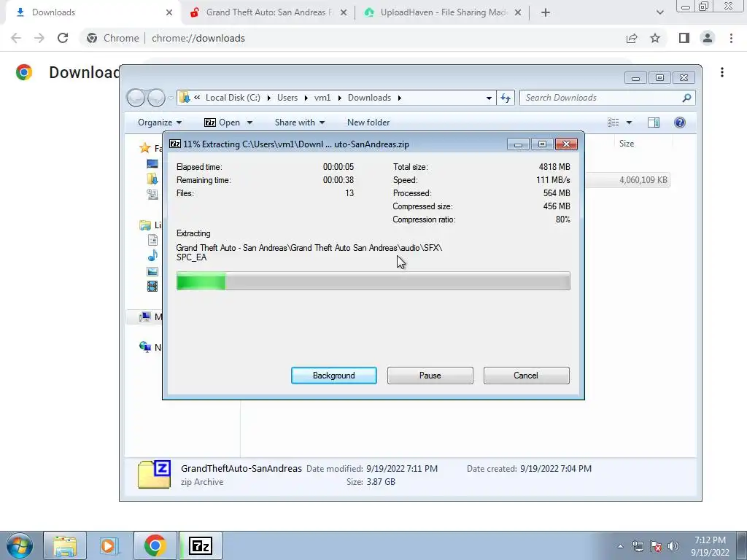747x560 pixels.
Task: Change Explorer view icon
Action: click(613, 122)
